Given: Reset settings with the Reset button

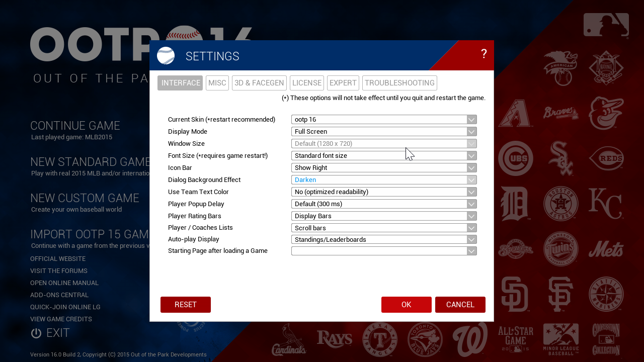Looking at the screenshot, I should pyautogui.click(x=186, y=305).
